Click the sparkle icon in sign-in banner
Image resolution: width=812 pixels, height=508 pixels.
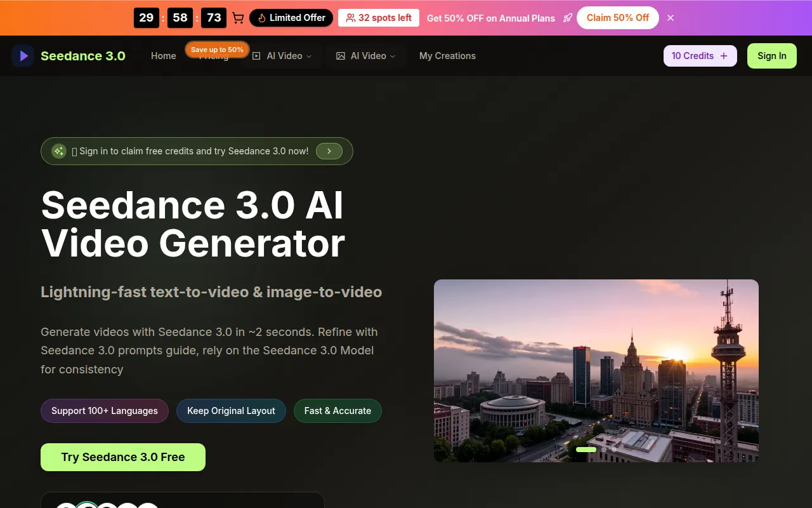[x=59, y=151]
